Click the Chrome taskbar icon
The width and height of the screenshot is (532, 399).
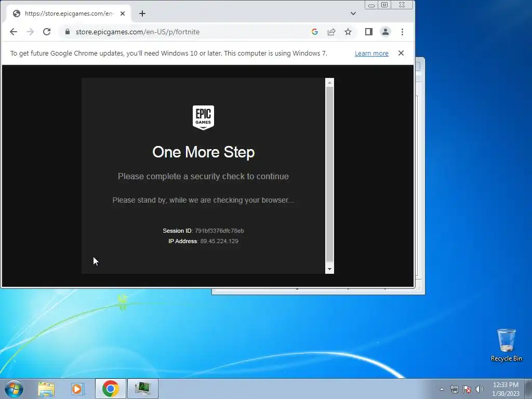pyautogui.click(x=111, y=389)
